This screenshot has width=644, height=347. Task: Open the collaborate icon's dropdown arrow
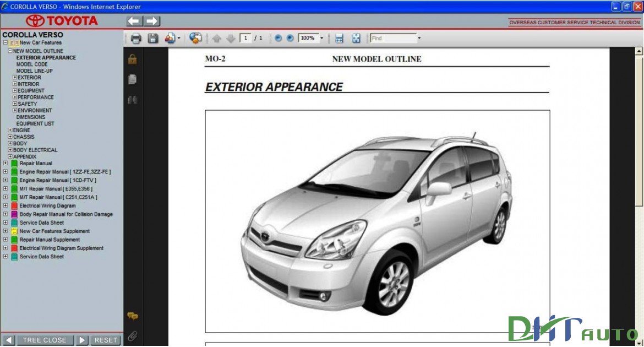tap(179, 38)
